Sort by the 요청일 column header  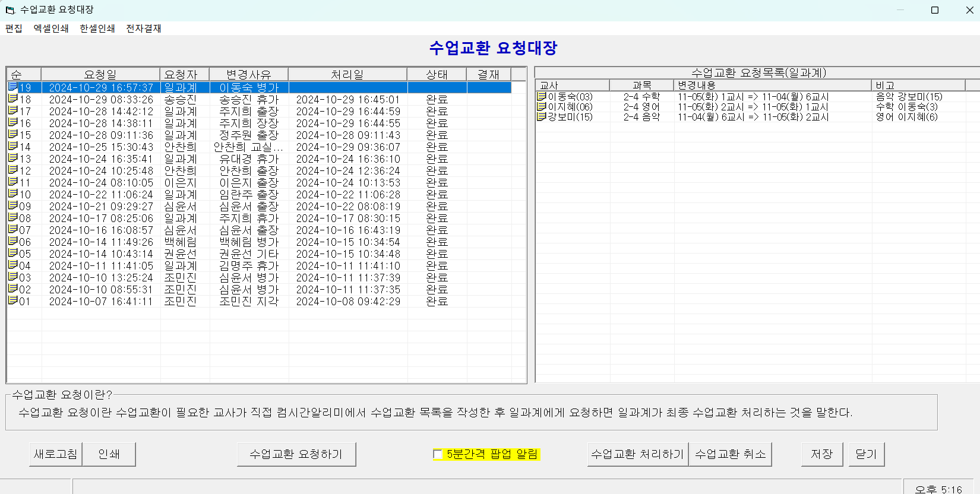100,74
